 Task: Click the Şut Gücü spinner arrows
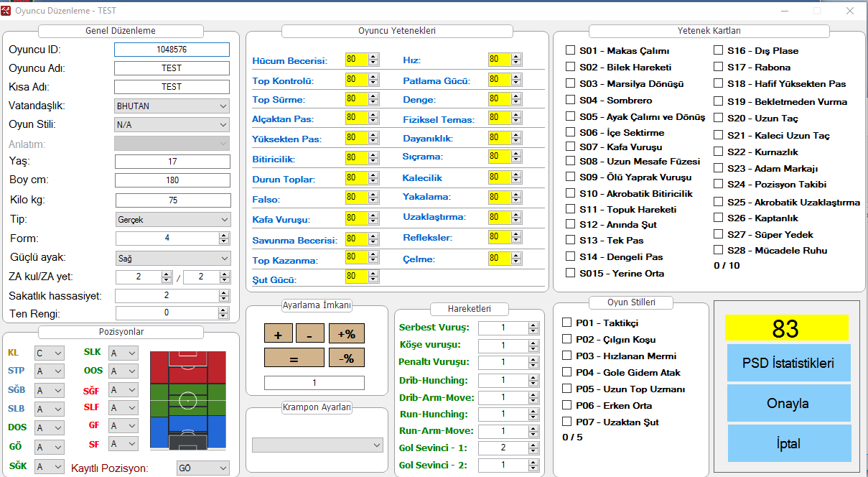[373, 276]
